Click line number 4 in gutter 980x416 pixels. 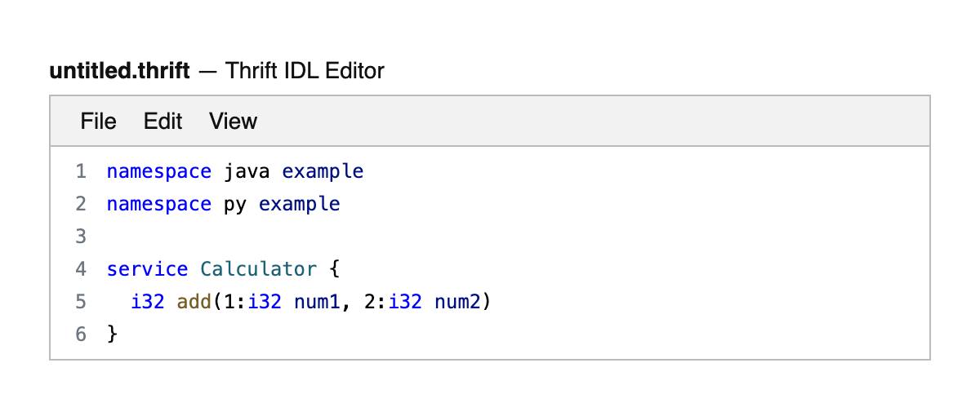tap(80, 269)
